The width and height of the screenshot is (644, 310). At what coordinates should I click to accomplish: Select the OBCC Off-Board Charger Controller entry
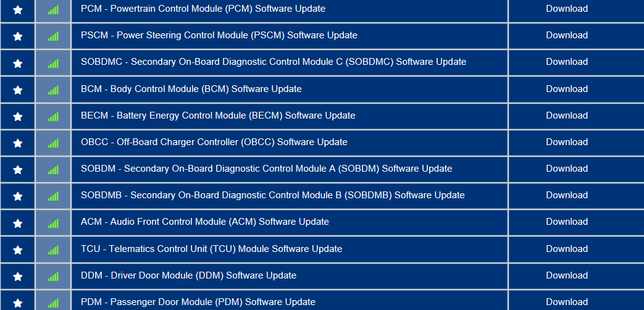tap(214, 142)
